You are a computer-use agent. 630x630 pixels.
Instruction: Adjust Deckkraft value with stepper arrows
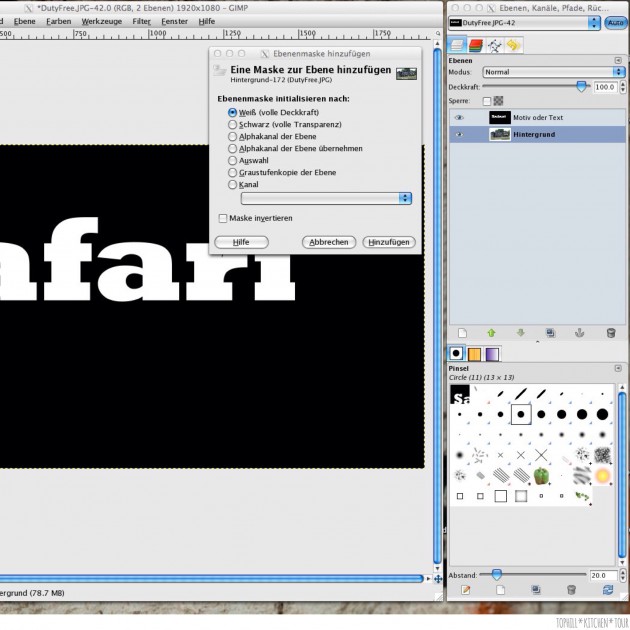pyautogui.click(x=623, y=87)
